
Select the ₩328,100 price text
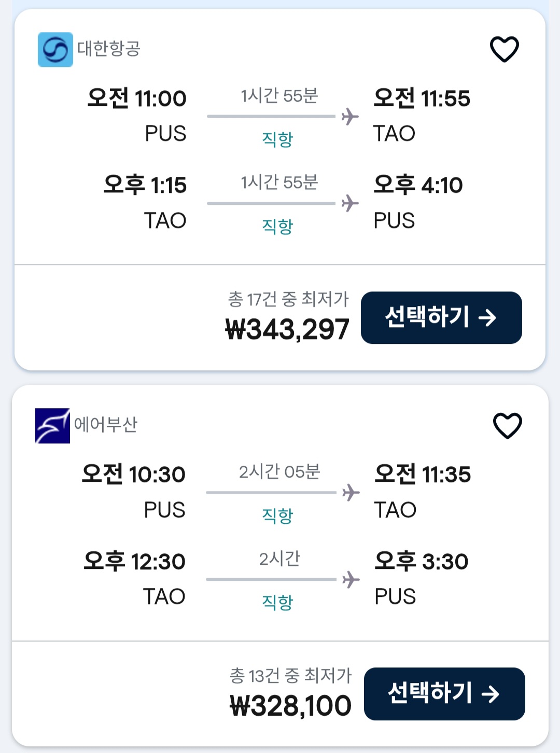(x=290, y=706)
